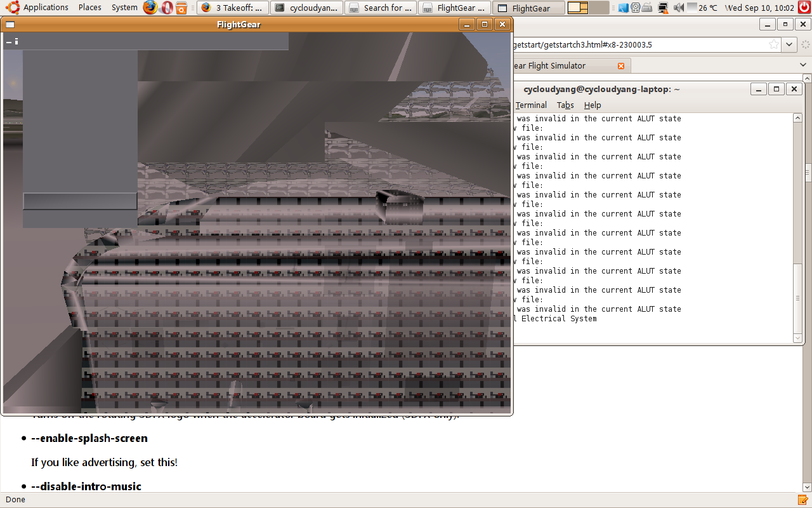Select the active FlightGear taskbar button

tap(529, 8)
